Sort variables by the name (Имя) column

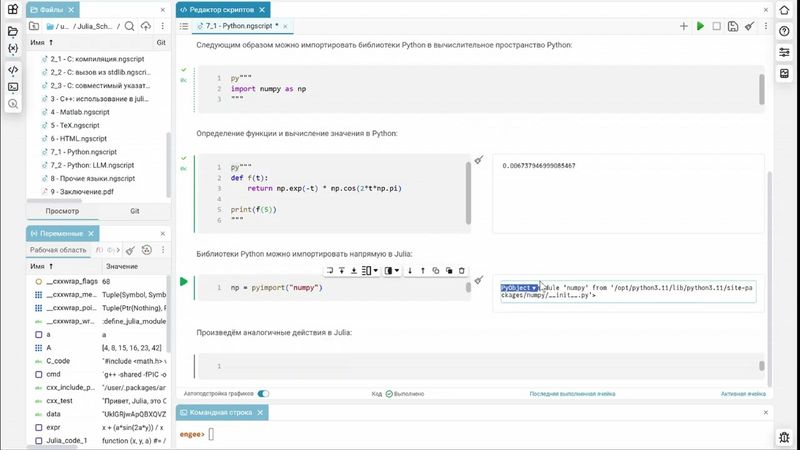click(x=41, y=266)
